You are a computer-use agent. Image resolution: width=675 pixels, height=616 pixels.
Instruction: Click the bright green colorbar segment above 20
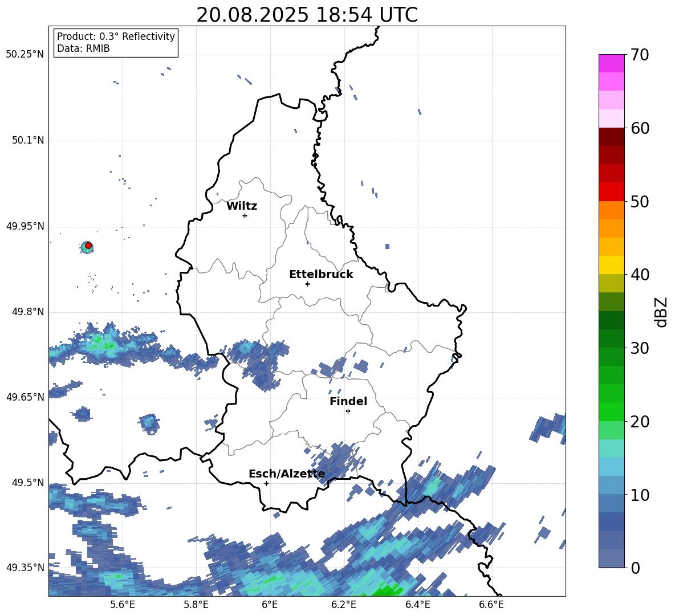(611, 411)
